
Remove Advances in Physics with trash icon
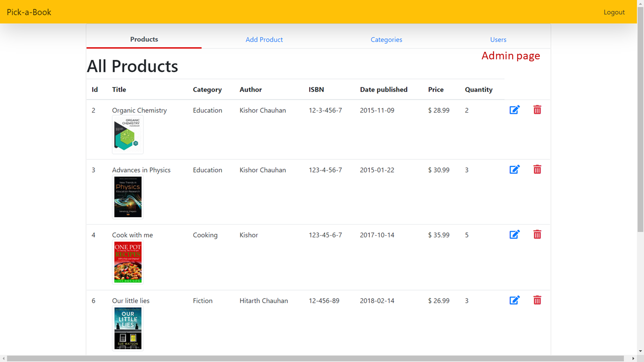coord(537,169)
